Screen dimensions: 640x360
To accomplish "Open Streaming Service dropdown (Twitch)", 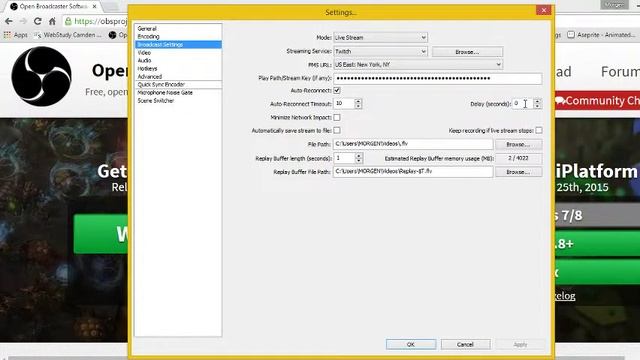I will (x=380, y=51).
